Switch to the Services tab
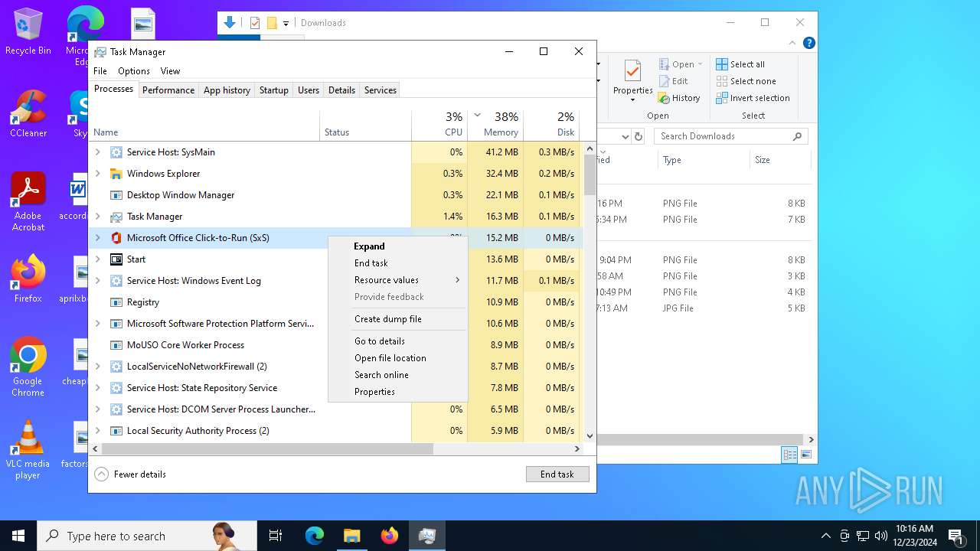 [x=380, y=90]
